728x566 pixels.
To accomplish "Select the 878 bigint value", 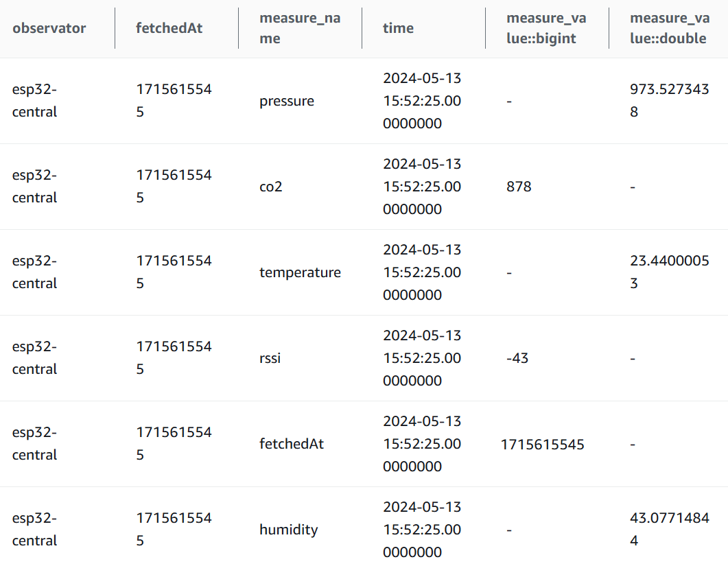I will point(519,187).
